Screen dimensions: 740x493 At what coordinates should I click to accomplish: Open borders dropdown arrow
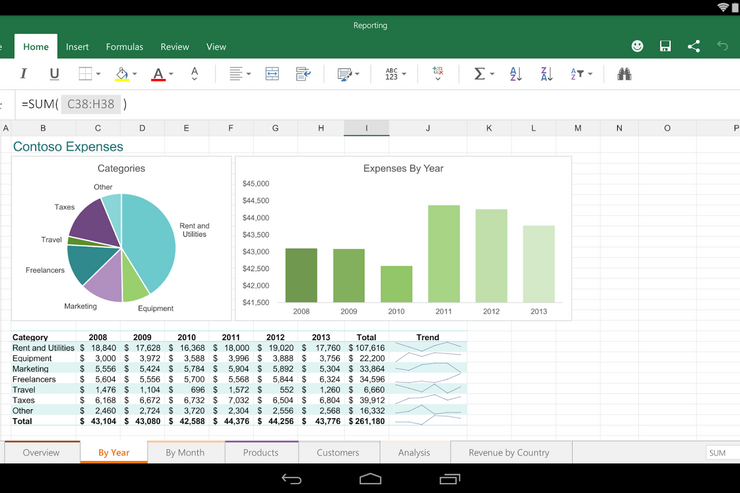98,74
